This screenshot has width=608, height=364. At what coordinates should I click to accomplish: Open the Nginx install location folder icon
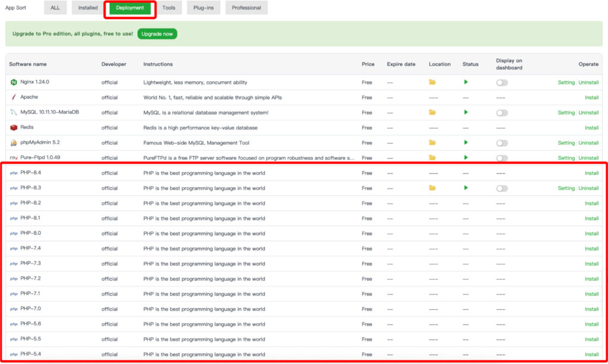[432, 83]
